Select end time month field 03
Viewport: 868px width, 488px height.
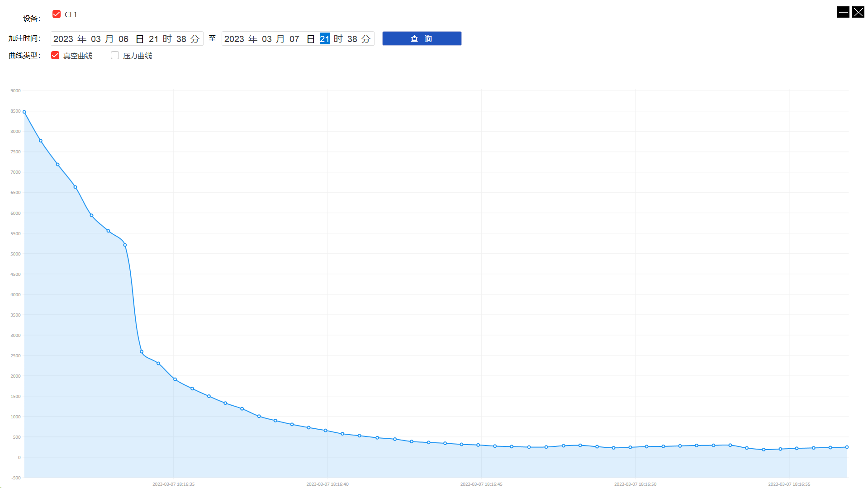click(x=267, y=39)
